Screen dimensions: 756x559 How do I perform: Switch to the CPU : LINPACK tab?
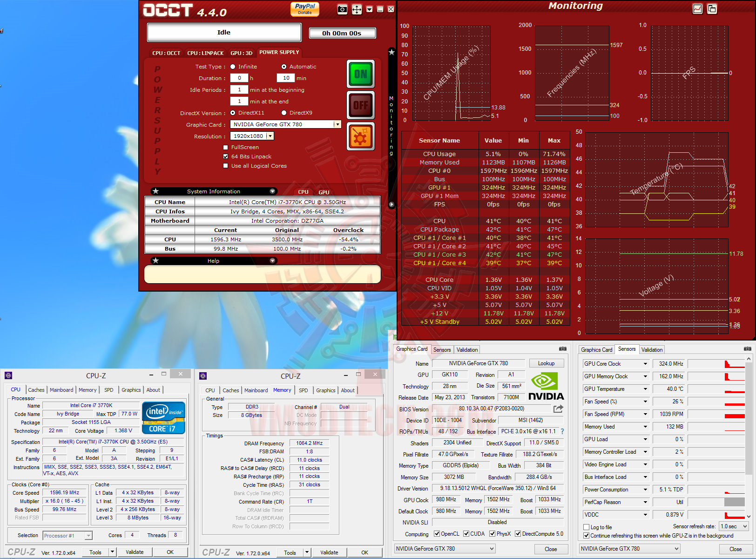click(205, 53)
